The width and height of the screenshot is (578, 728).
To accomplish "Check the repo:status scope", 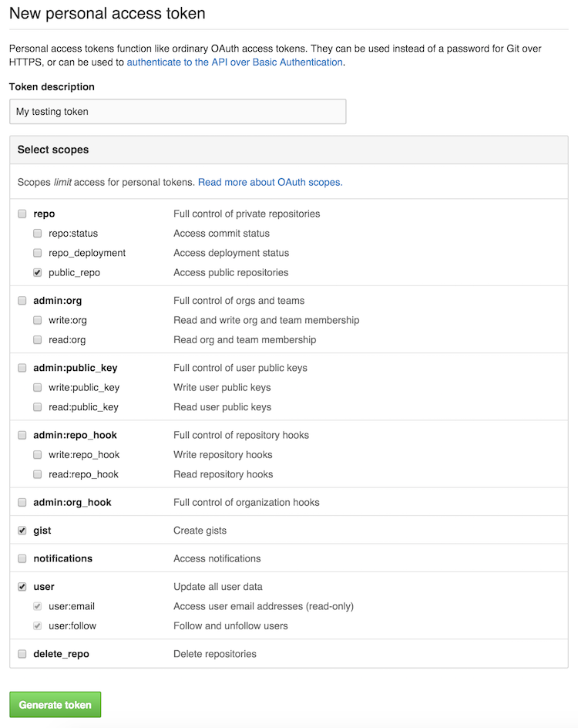I will [x=37, y=234].
